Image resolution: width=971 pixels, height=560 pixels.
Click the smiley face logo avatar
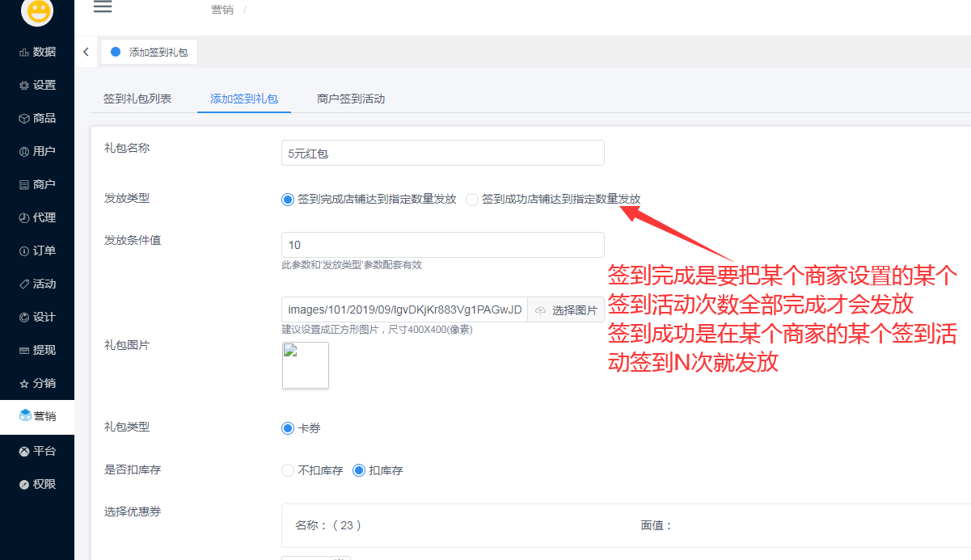[x=37, y=10]
